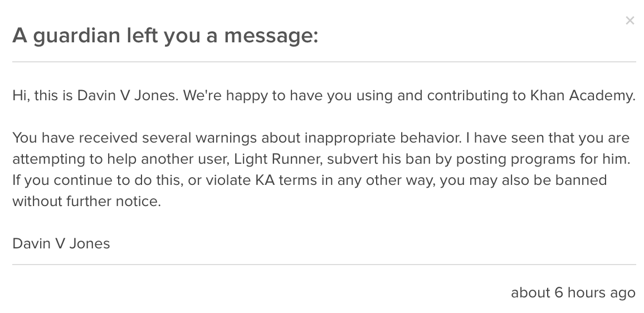Click the "A guardian left you a message:" heading
The width and height of the screenshot is (644, 313).
(165, 36)
